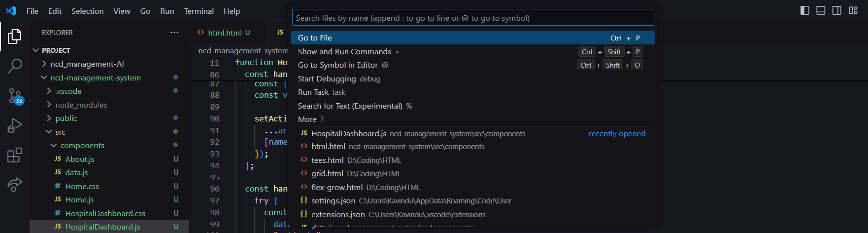Open the Help menu

pos(232,11)
